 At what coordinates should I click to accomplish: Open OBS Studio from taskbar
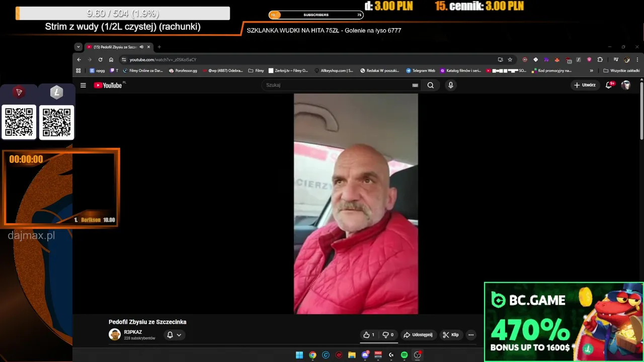(417, 355)
